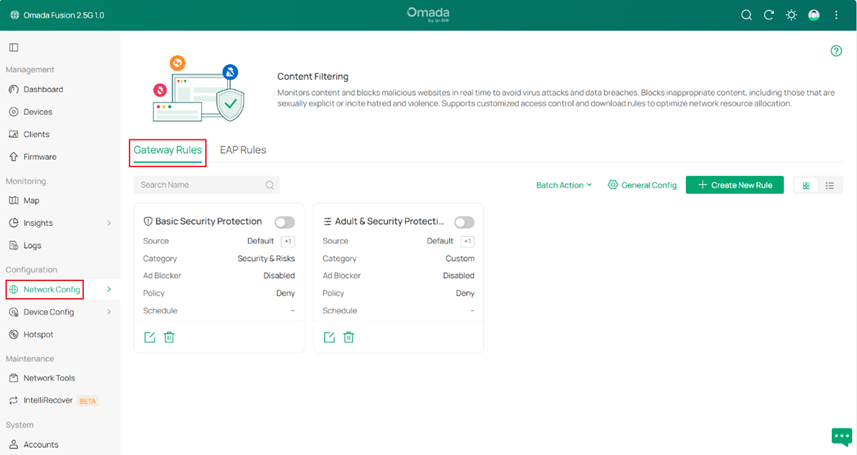
Task: Enable the Basic Security Protection toggle
Action: click(284, 222)
